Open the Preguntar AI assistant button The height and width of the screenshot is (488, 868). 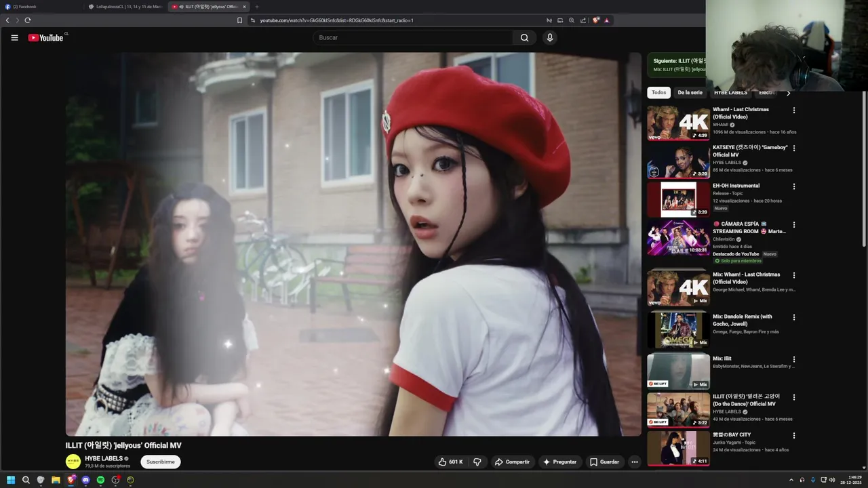click(x=559, y=462)
